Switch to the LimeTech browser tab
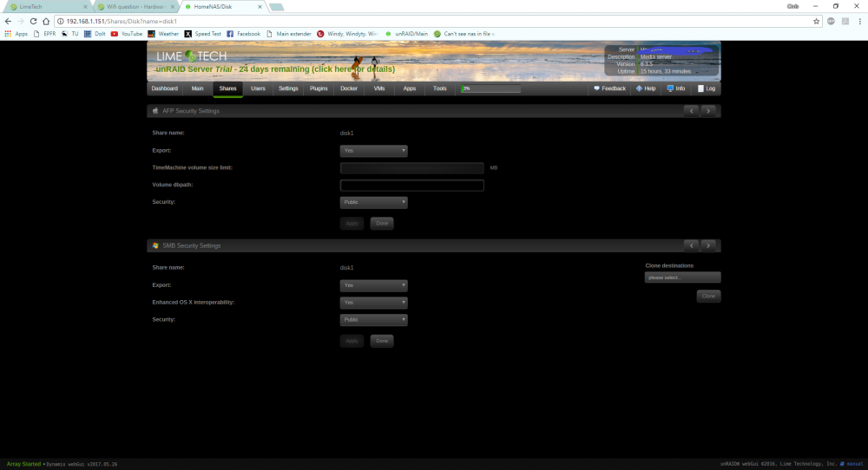Viewport: 868px width, 470px height. [x=47, y=7]
